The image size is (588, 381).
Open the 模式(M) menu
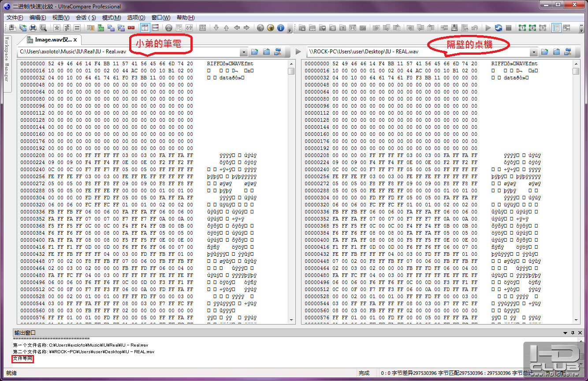tap(112, 18)
